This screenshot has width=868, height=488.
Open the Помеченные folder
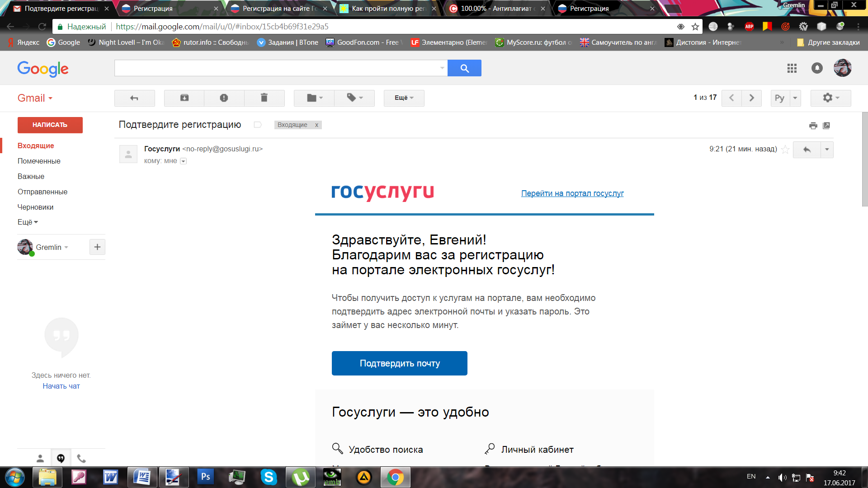39,161
